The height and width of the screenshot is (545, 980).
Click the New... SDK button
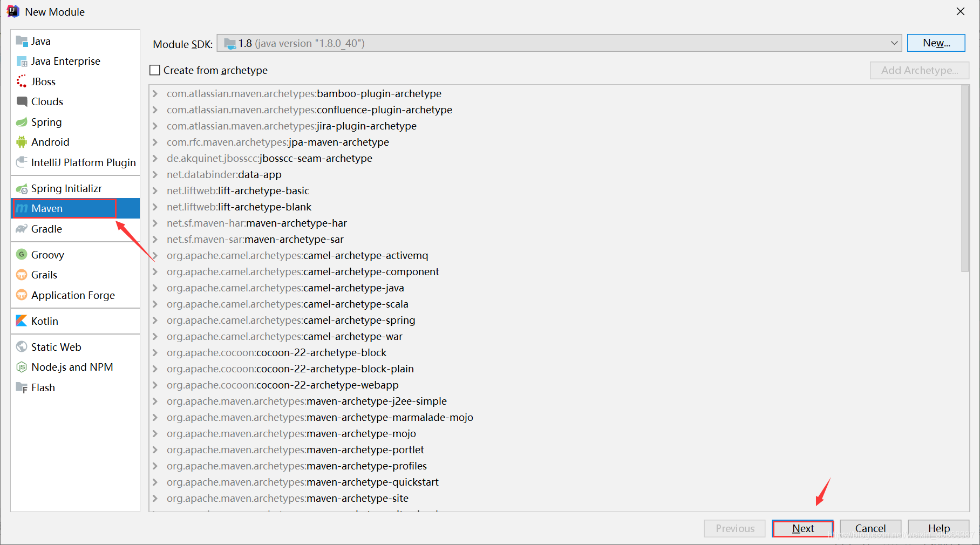[936, 43]
